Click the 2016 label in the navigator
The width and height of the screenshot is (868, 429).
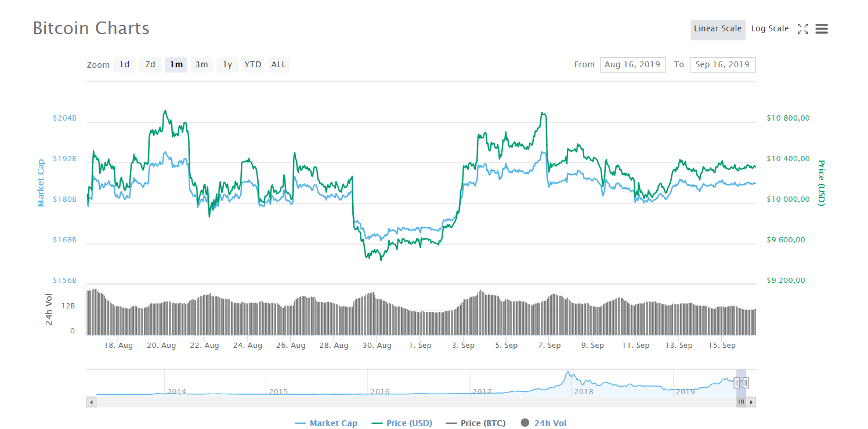coord(380,392)
